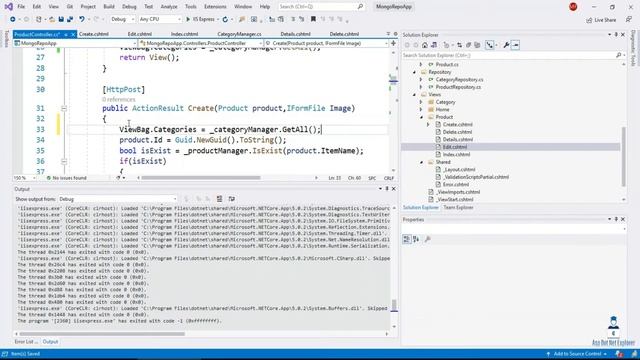Click Add to Source Control button
Screen dimensions: 640x360
click(576, 354)
